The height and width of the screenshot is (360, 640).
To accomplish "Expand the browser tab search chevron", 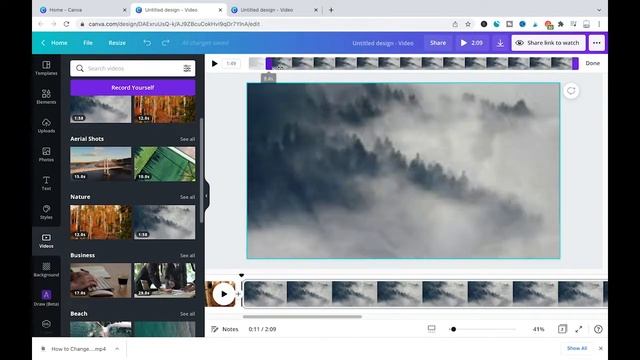I will [x=599, y=10].
